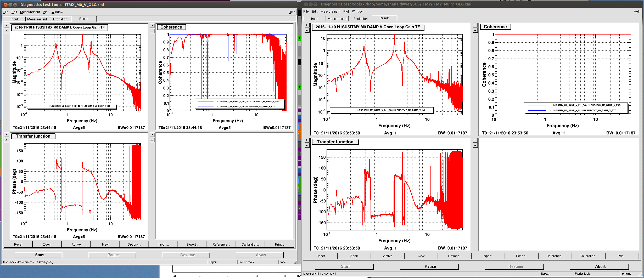Click up-arrow icon beside ITMY Open Loop Gain plot
This screenshot has height=278, width=644.
point(307,30)
